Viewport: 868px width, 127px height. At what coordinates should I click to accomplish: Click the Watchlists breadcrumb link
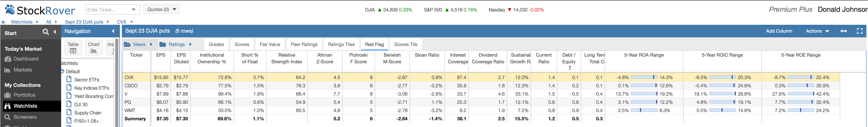(x=22, y=22)
